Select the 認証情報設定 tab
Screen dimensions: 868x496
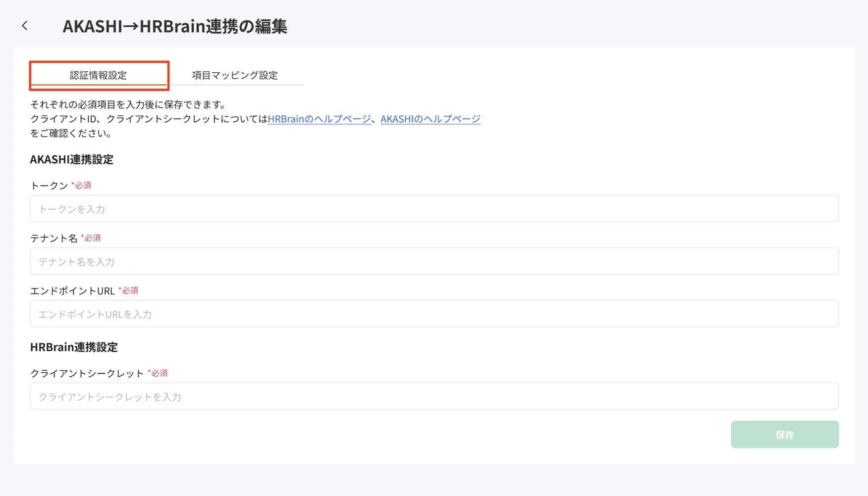[x=99, y=75]
